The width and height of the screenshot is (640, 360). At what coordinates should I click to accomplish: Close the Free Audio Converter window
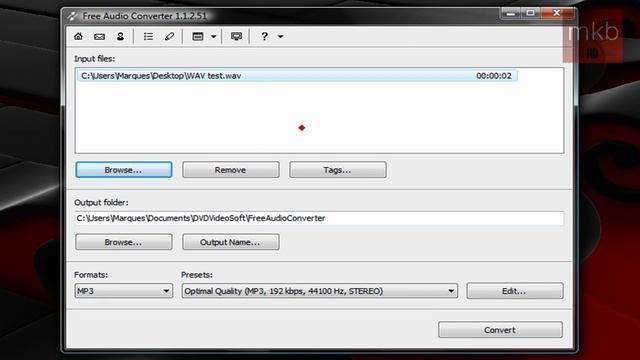tap(557, 13)
